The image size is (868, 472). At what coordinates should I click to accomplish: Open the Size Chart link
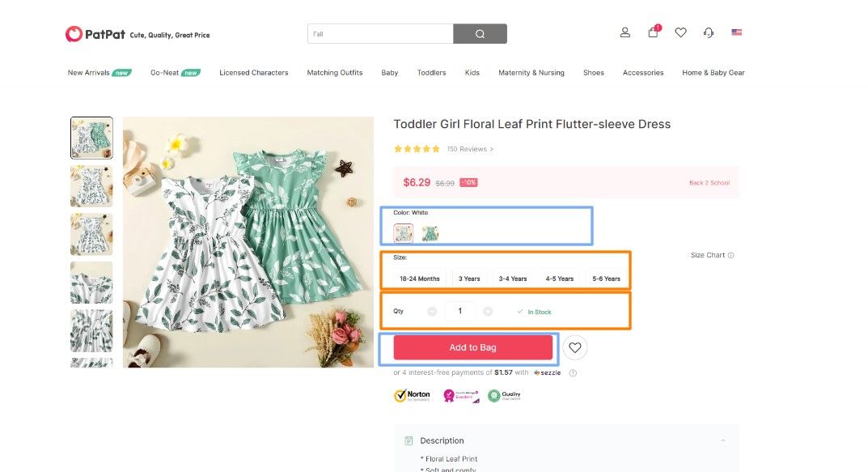(x=712, y=255)
